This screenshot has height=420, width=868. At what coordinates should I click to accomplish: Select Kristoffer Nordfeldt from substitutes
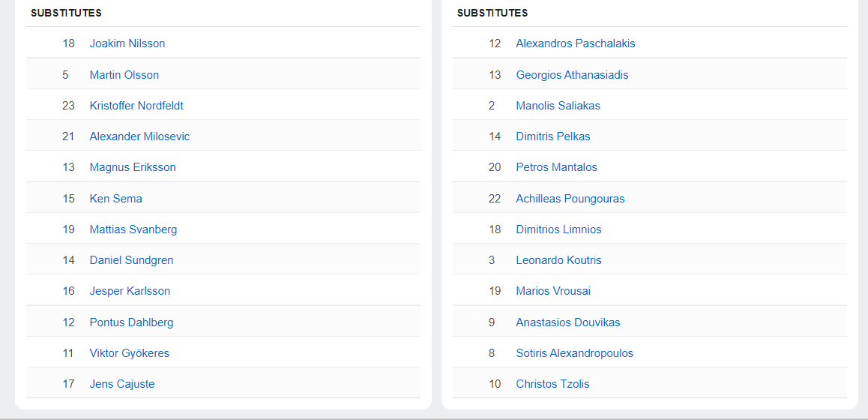coord(136,106)
